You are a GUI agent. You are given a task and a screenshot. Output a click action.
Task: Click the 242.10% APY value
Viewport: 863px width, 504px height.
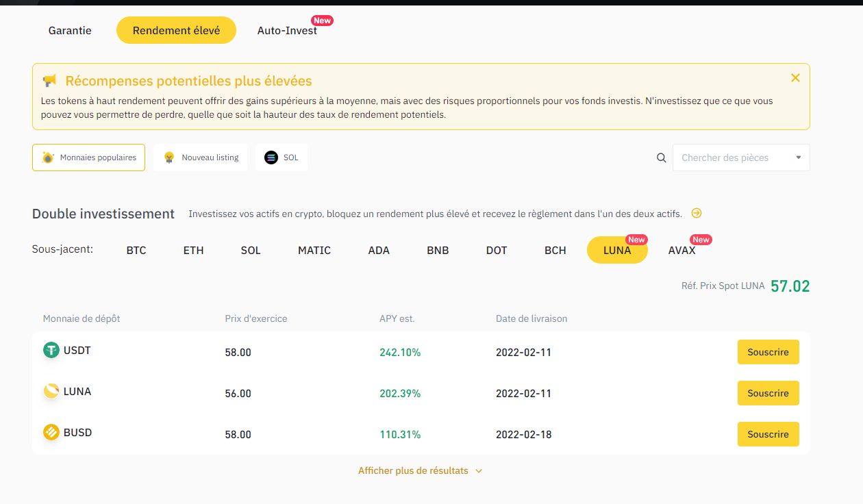[400, 353]
